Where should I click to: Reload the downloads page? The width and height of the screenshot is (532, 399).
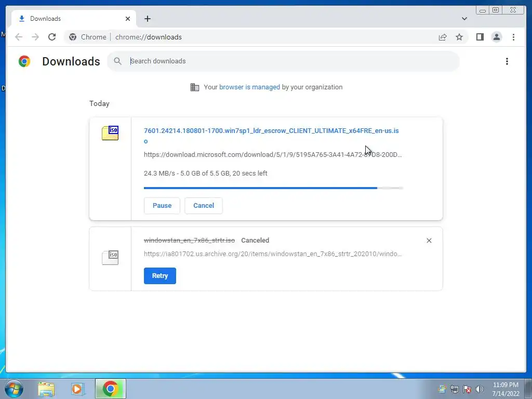click(x=52, y=37)
